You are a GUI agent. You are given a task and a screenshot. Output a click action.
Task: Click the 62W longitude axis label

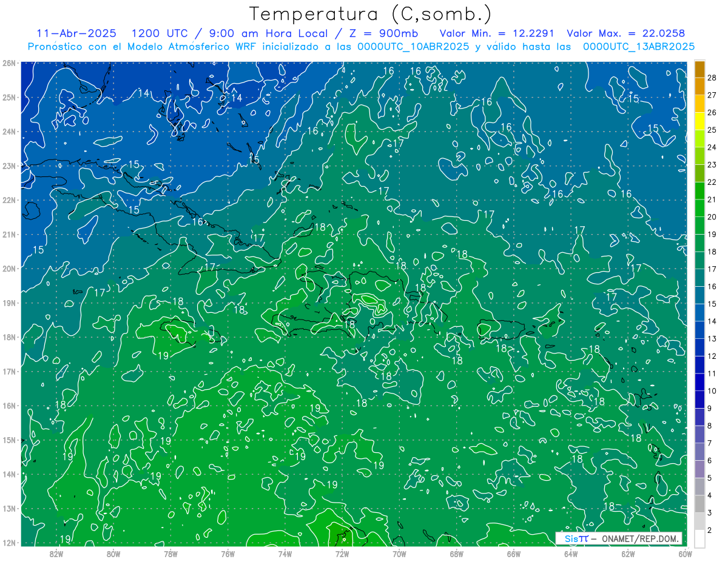[628, 554]
